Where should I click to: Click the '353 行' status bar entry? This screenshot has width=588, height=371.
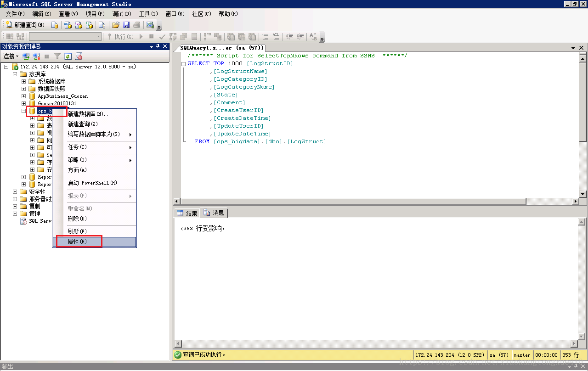(571, 355)
